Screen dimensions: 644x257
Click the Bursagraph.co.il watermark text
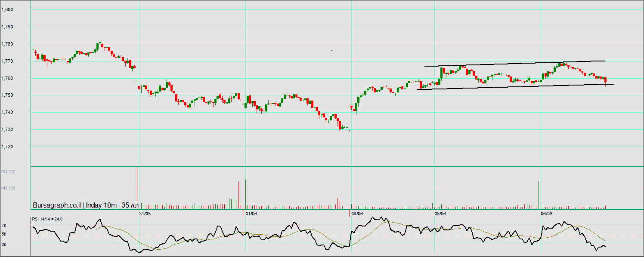[57, 205]
